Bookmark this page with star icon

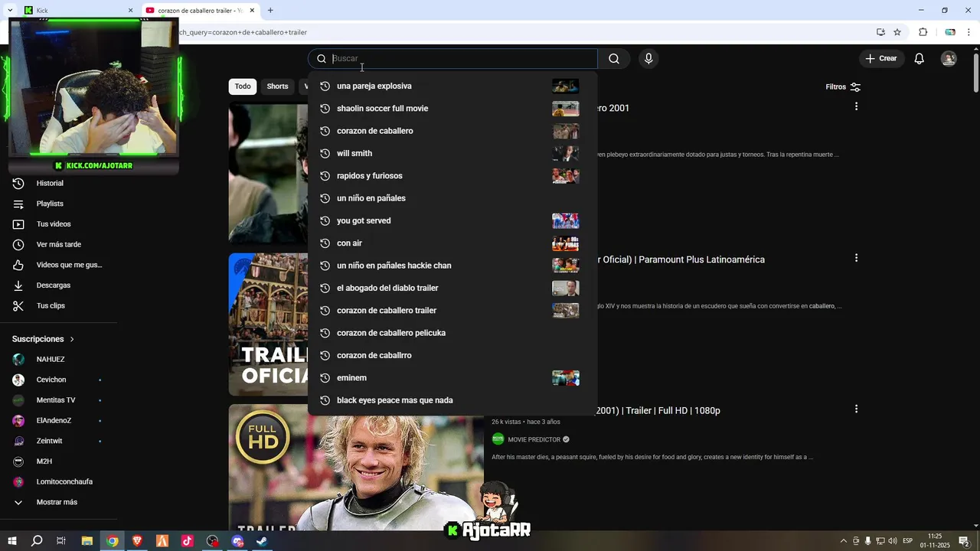pyautogui.click(x=897, y=32)
